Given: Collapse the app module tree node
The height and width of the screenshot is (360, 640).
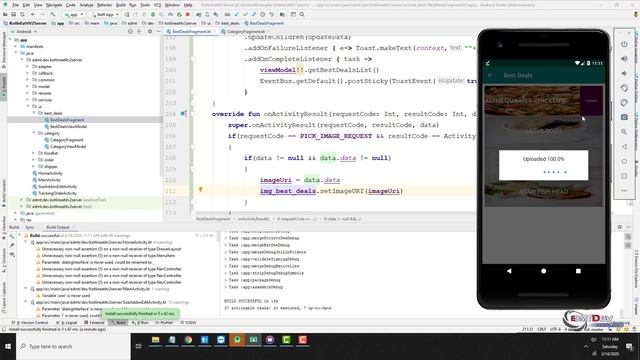Looking at the screenshot, I should pos(10,40).
